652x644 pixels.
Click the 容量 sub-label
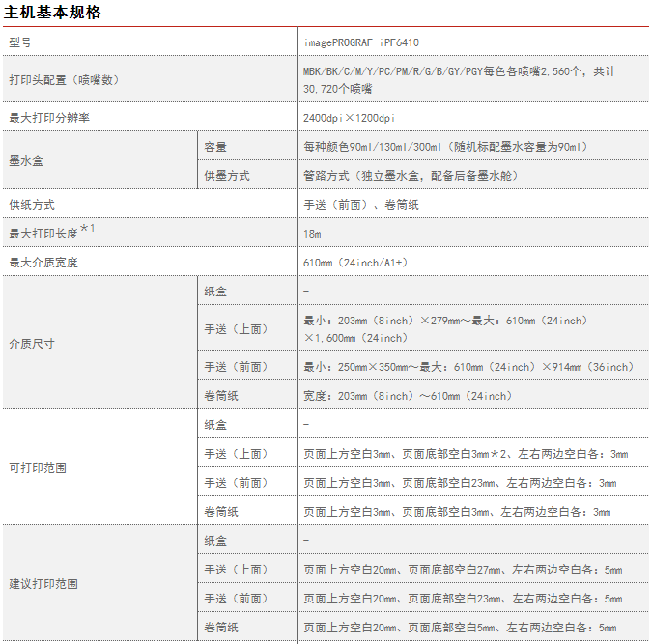tap(215, 147)
